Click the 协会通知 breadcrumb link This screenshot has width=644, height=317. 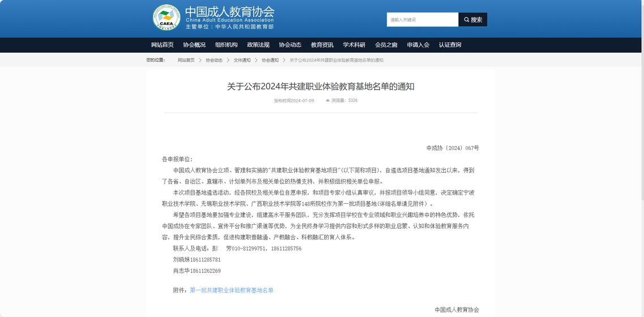[270, 60]
